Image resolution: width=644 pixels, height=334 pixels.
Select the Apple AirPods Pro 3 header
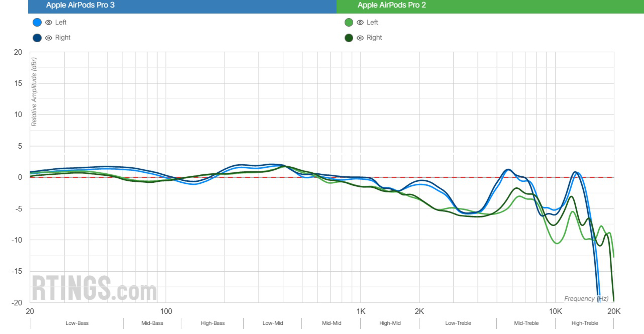coord(80,5)
